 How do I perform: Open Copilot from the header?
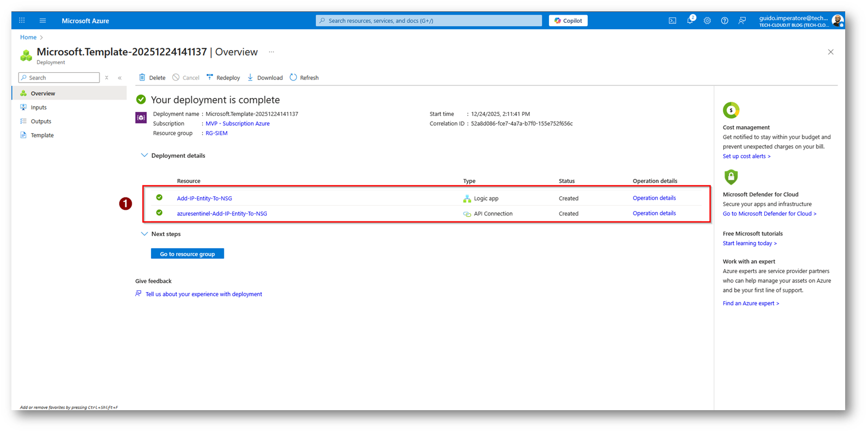(x=568, y=21)
